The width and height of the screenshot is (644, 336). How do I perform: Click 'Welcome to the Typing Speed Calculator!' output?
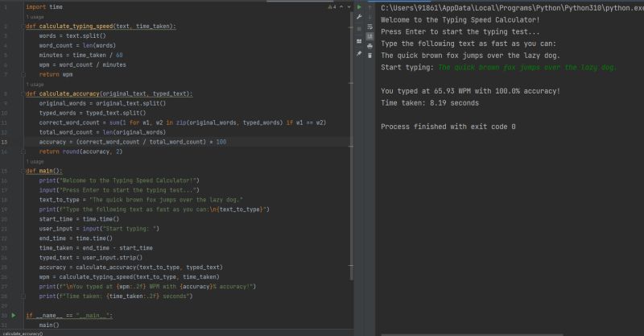[460, 19]
